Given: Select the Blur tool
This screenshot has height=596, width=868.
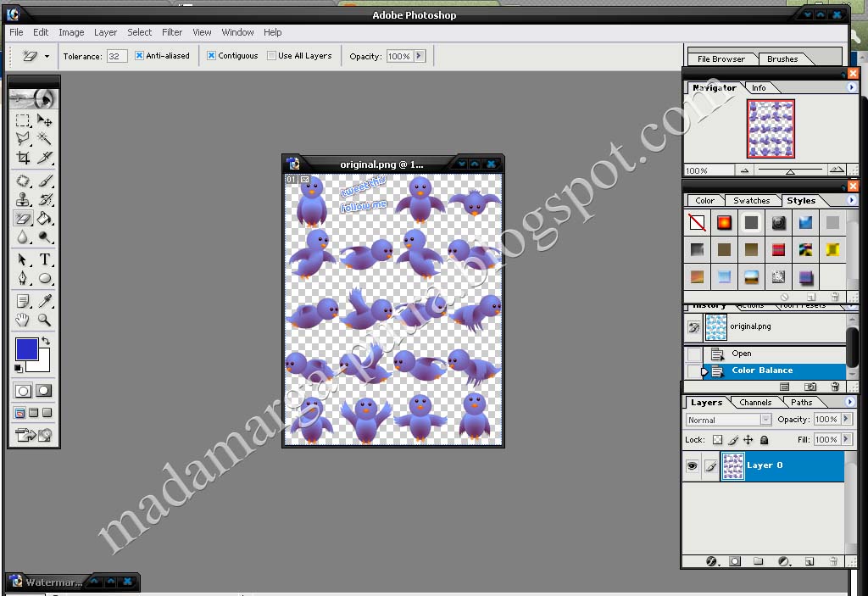Looking at the screenshot, I should click(23, 237).
